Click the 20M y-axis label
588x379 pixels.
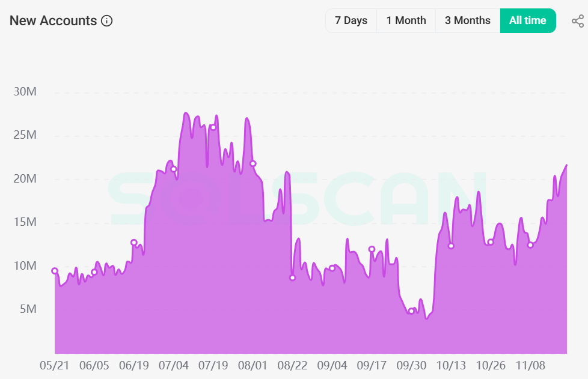25,178
